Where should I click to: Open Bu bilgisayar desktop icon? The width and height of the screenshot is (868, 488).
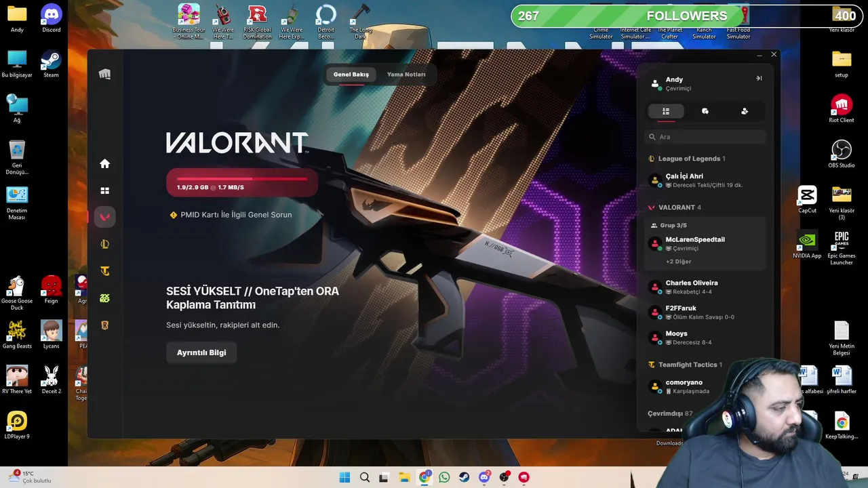pos(17,64)
